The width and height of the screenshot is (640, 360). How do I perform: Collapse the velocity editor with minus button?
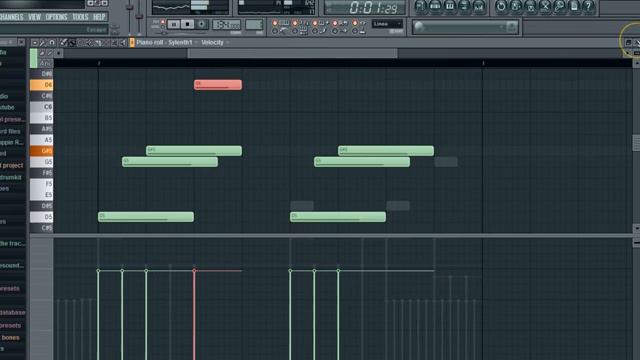(636, 243)
